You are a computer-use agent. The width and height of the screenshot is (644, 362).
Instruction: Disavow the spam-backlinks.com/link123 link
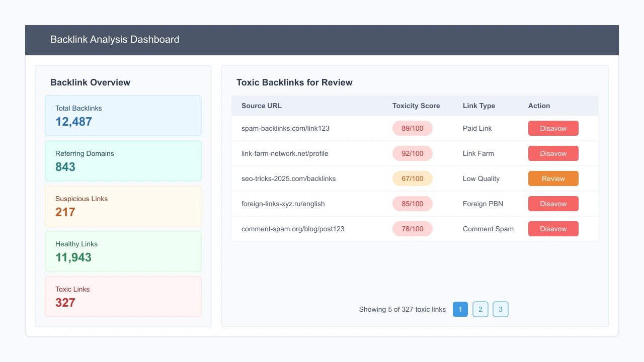pos(553,128)
